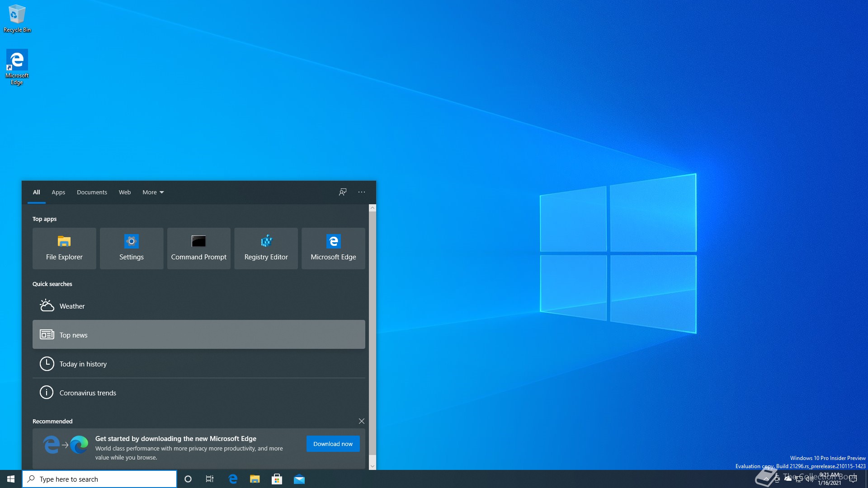The width and height of the screenshot is (868, 488).
Task: Open the Settings top app tile
Action: [132, 249]
